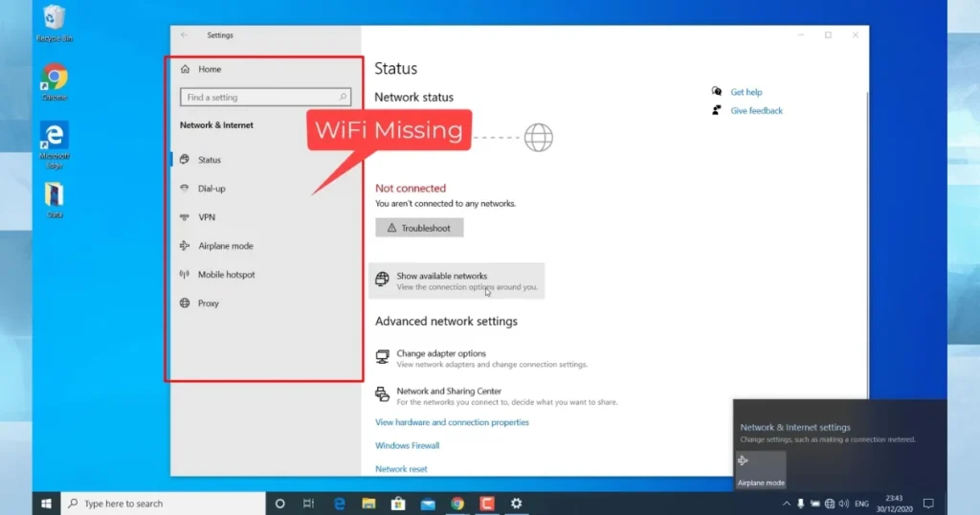Viewport: 980px width, 515px height.
Task: Click the Change adapter options monitor icon
Action: pos(382,356)
